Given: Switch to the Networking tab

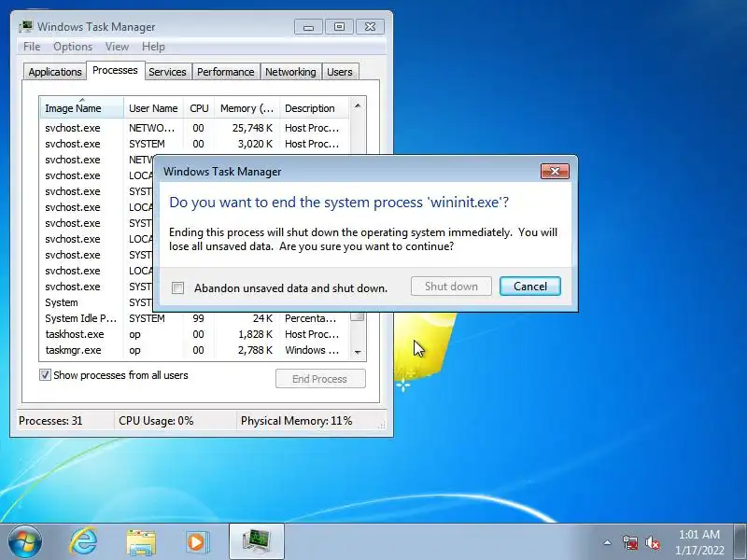Looking at the screenshot, I should point(290,72).
